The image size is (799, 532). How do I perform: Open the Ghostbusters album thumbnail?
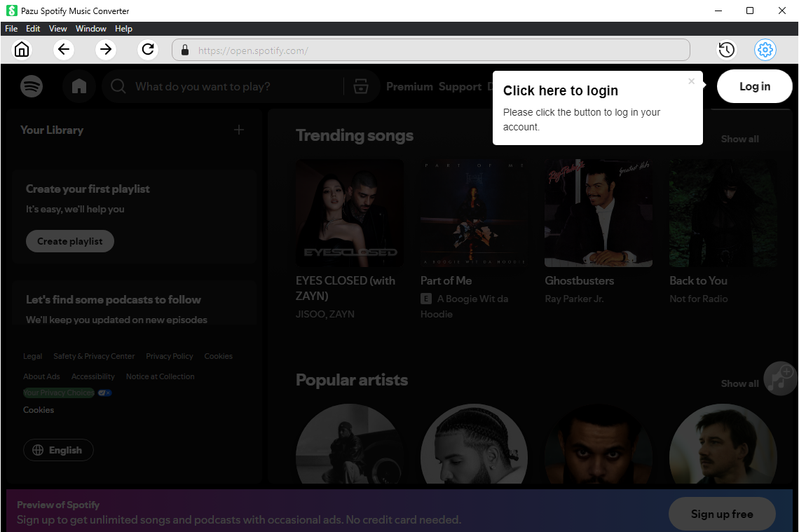tap(599, 213)
